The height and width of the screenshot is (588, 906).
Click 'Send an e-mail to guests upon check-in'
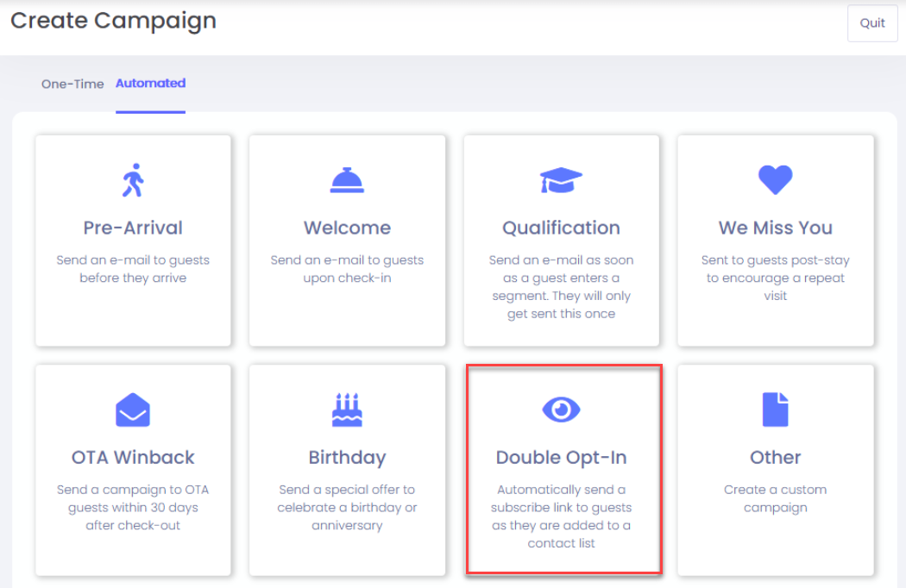(x=347, y=269)
